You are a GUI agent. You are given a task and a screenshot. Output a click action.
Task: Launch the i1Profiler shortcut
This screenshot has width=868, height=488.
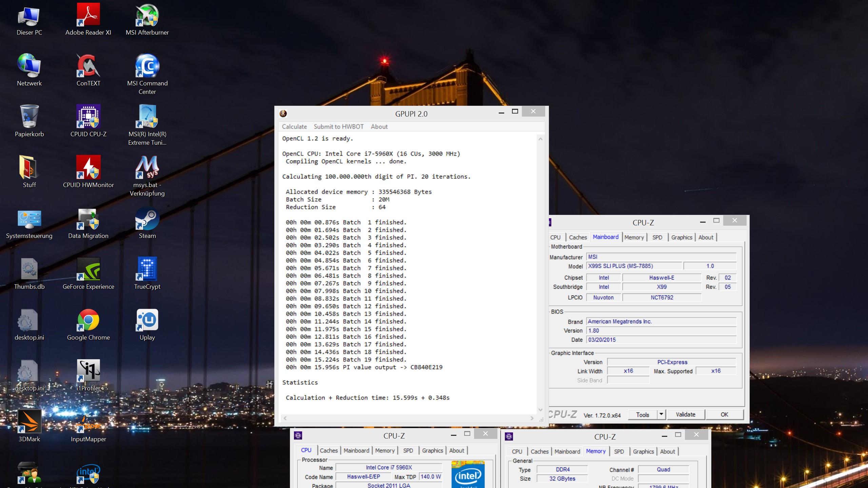88,375
